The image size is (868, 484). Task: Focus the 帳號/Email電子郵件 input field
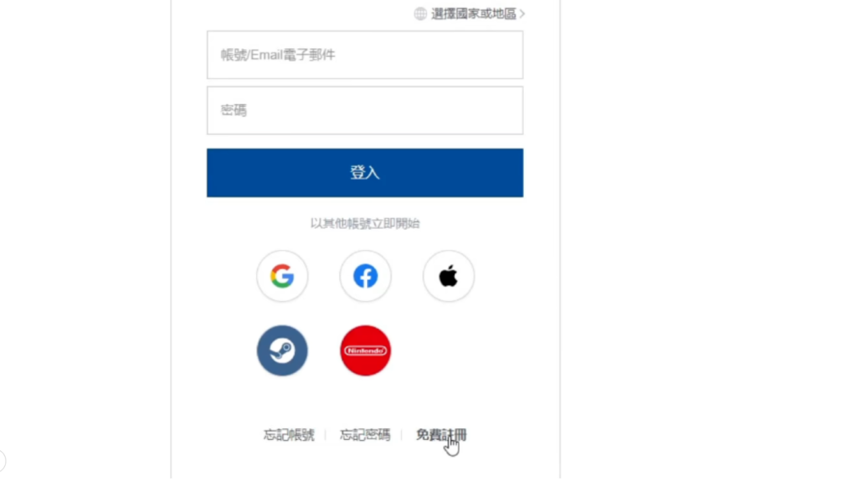tap(364, 55)
